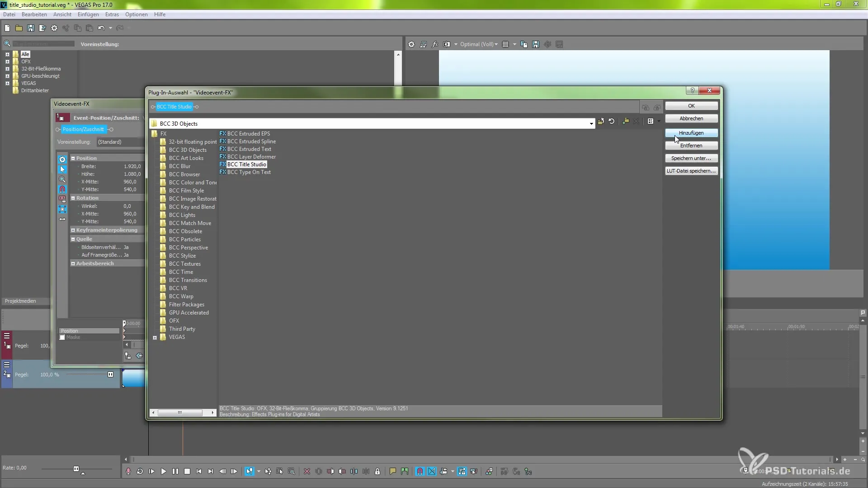868x488 pixels.
Task: Click Entfernen to remove the plug-in
Action: [691, 145]
